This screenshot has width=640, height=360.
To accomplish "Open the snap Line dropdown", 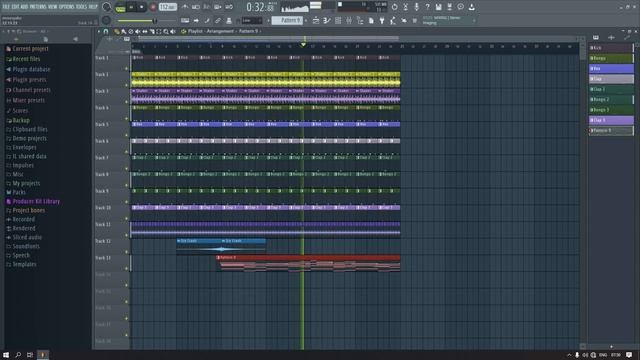I will coord(251,20).
